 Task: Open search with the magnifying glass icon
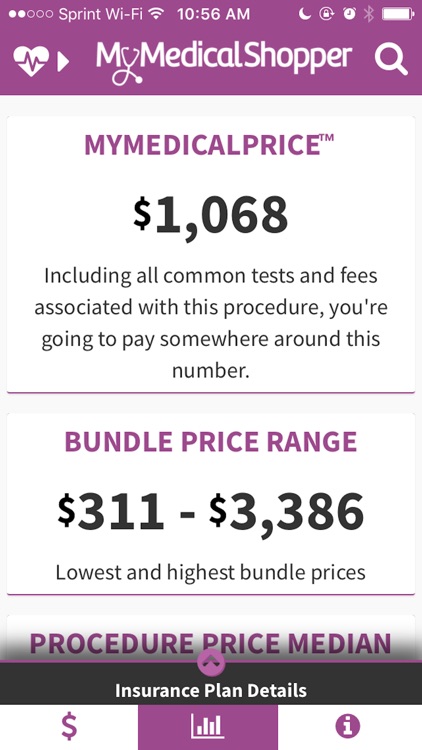pos(391,59)
